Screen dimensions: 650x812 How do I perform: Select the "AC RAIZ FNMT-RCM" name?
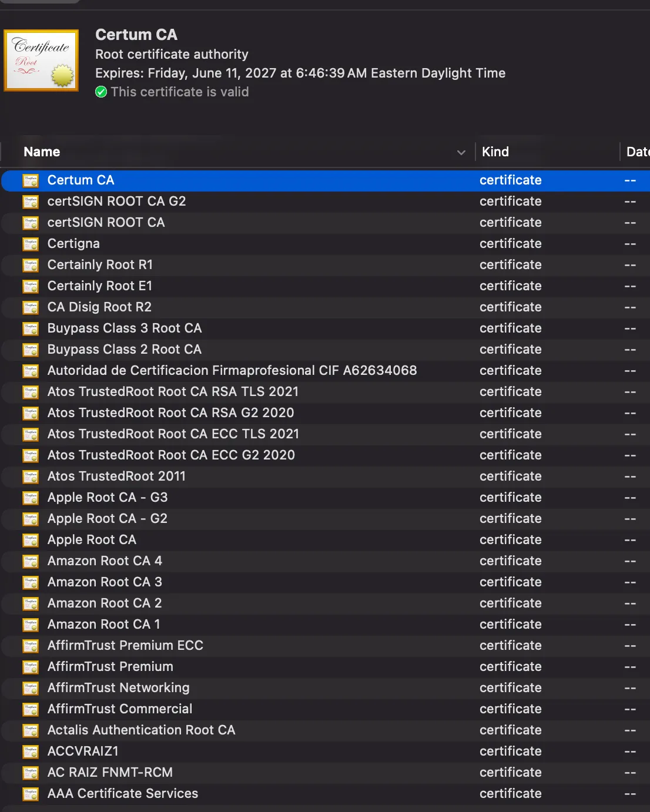pyautogui.click(x=110, y=772)
